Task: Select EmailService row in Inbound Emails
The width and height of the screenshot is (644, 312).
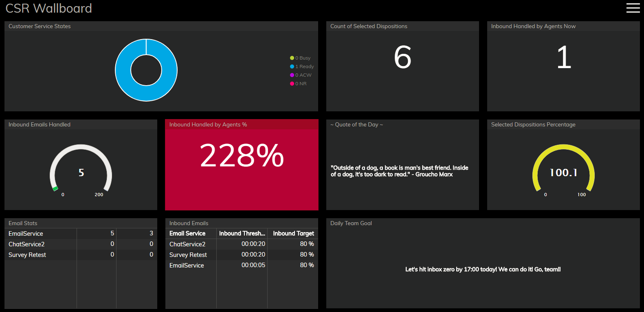Action: pos(242,265)
